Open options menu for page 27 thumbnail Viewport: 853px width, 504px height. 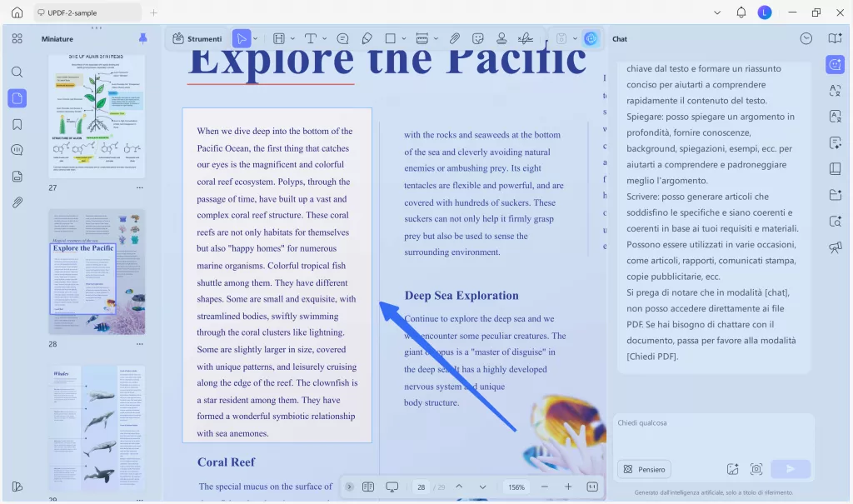(140, 187)
